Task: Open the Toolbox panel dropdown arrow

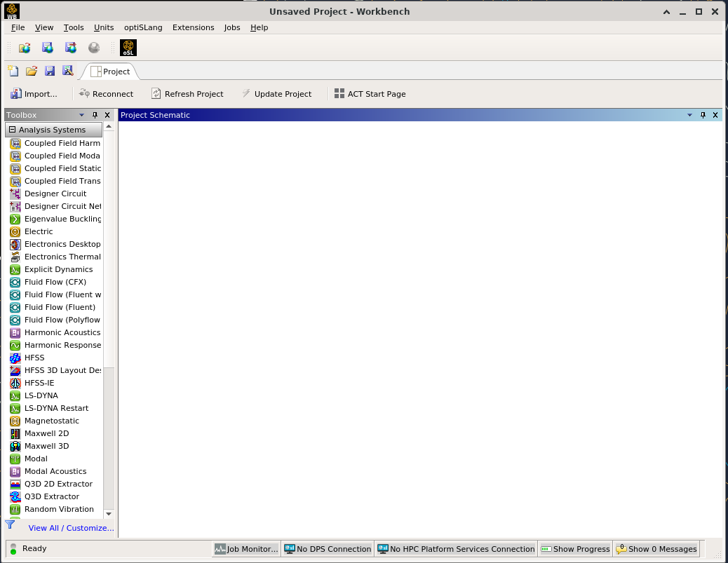Action: [81, 115]
